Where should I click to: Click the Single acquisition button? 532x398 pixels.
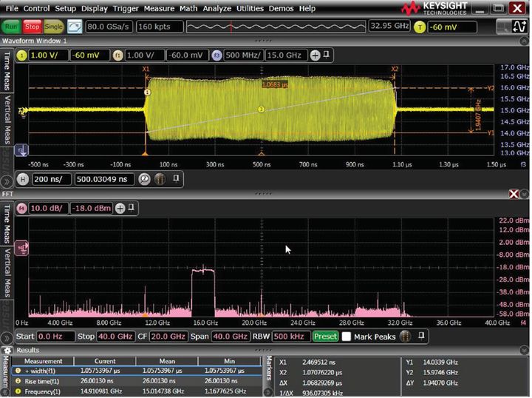[x=54, y=26]
